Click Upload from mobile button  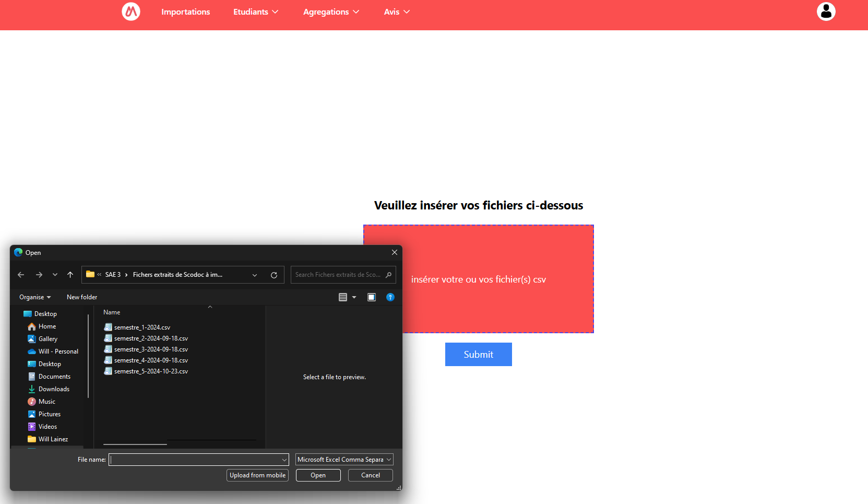tap(258, 475)
